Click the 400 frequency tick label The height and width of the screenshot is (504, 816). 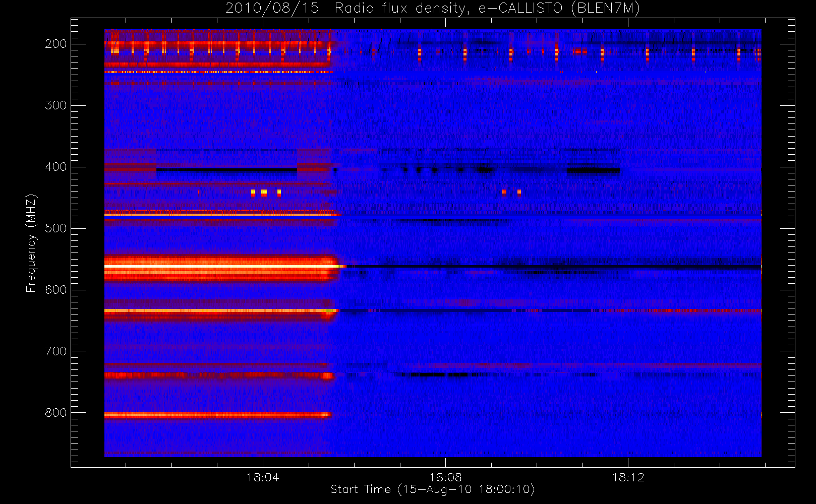tap(55, 167)
